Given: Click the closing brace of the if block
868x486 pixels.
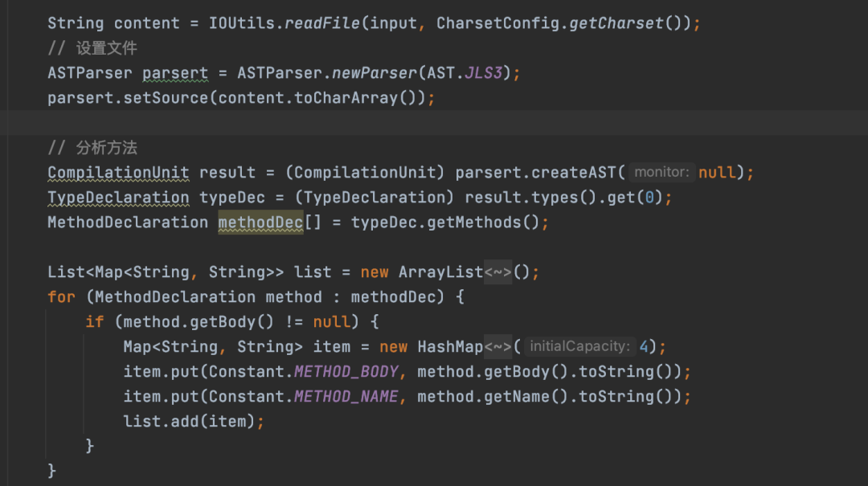Looking at the screenshot, I should coord(90,446).
